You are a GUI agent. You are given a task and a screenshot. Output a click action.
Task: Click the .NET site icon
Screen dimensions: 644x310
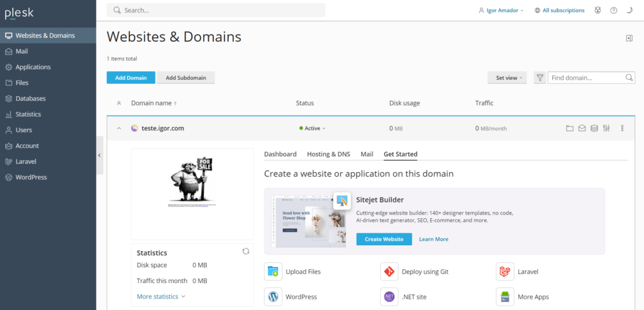point(389,296)
